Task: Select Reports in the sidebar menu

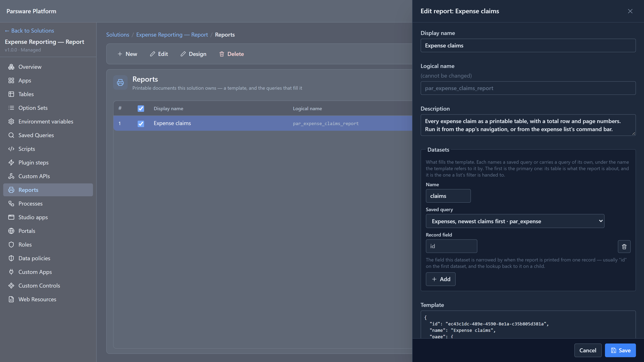Action: click(48, 190)
